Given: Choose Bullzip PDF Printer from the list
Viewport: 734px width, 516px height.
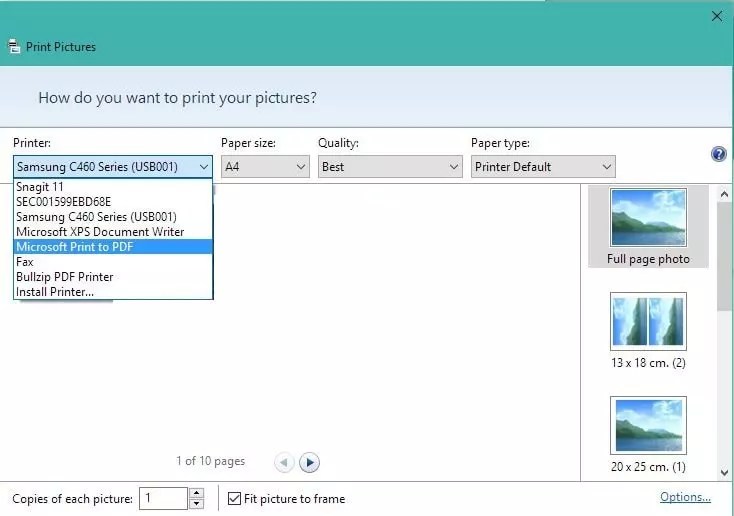Looking at the screenshot, I should click(113, 277).
